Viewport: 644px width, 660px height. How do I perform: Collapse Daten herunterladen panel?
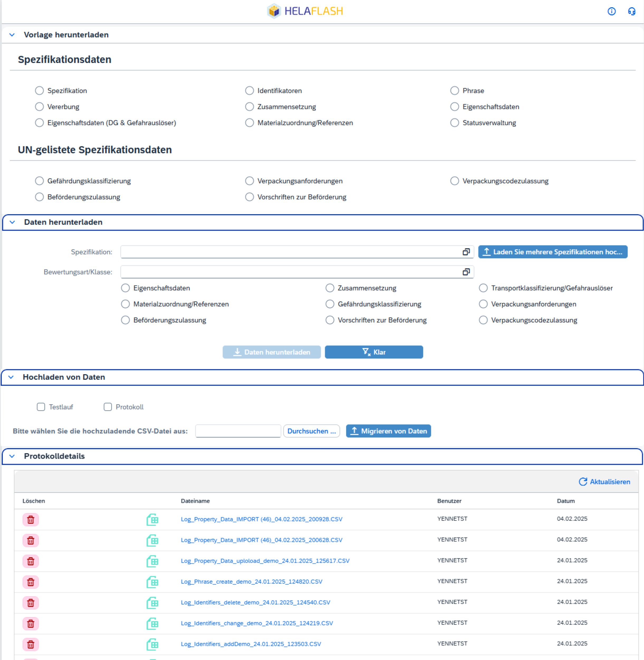12,222
